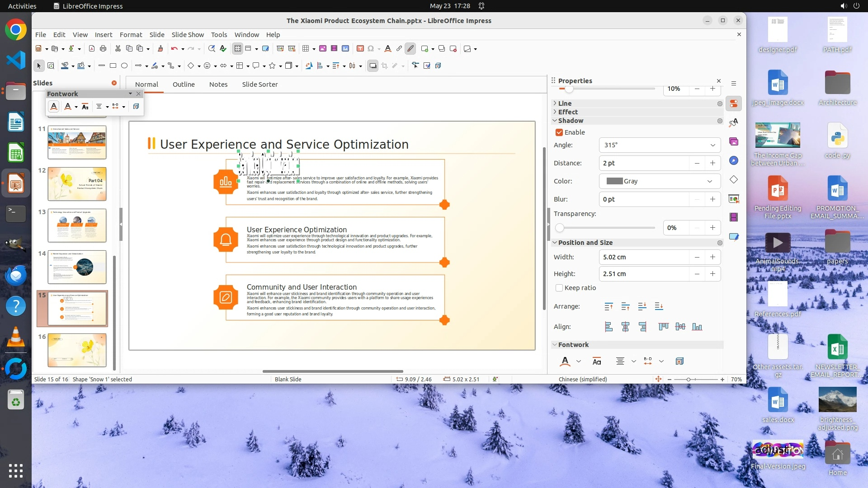Check the Keep ratio checkbox
This screenshot has width=868, height=488.
[x=559, y=288]
